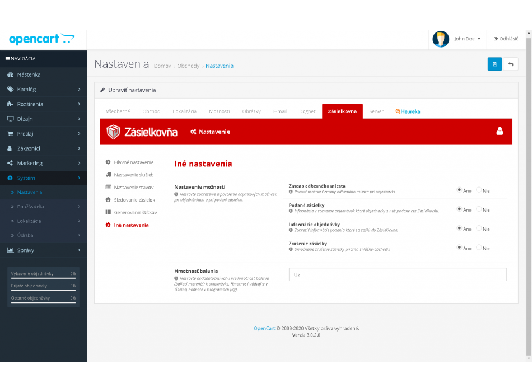This screenshot has height=392, width=532.
Task: Click the Zákazníci person icon
Action: pos(10,148)
